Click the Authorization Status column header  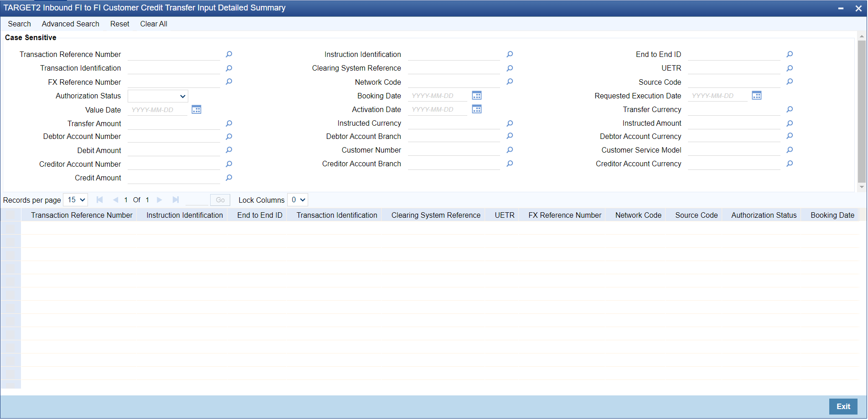[x=764, y=215]
